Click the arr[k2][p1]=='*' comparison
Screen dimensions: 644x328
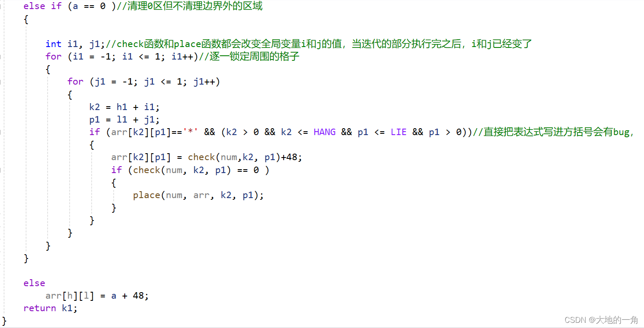155,132
